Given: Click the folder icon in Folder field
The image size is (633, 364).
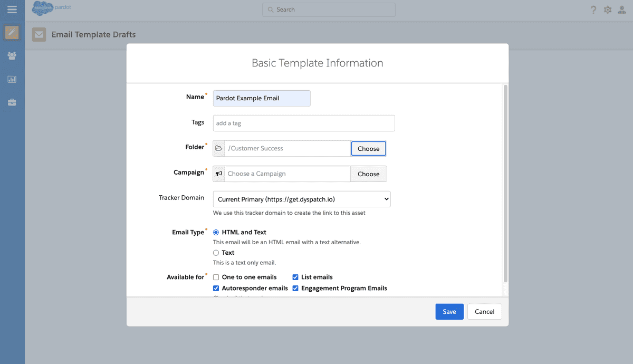Looking at the screenshot, I should (219, 148).
